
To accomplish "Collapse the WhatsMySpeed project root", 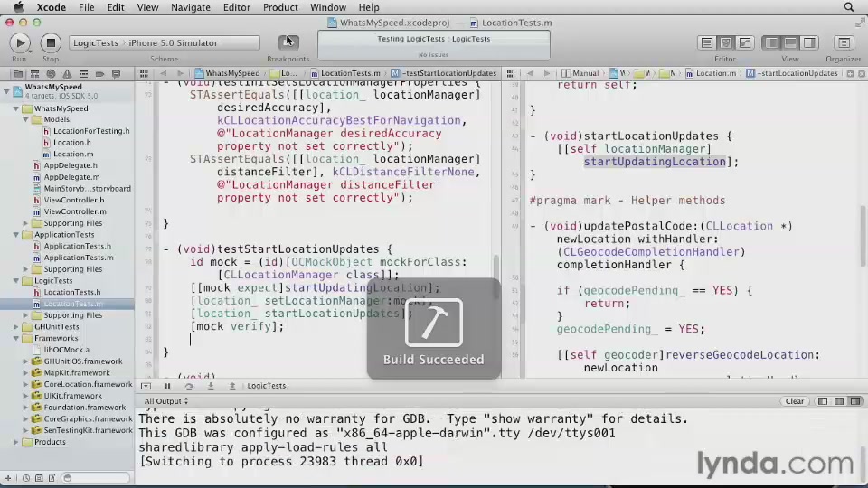I will [6, 91].
